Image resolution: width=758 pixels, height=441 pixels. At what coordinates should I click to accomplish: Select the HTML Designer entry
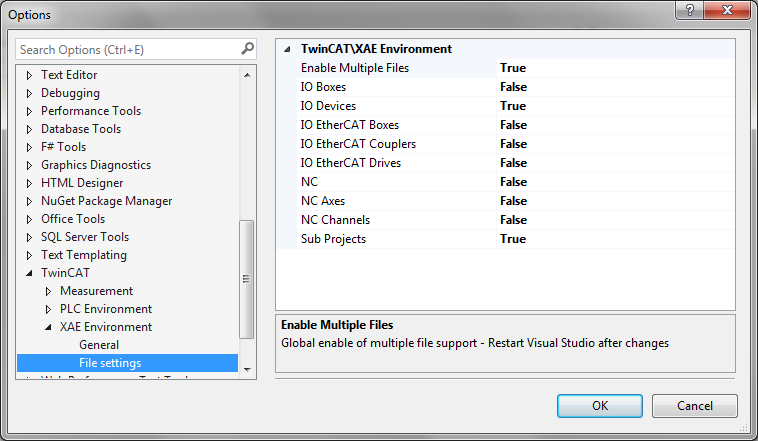click(82, 183)
